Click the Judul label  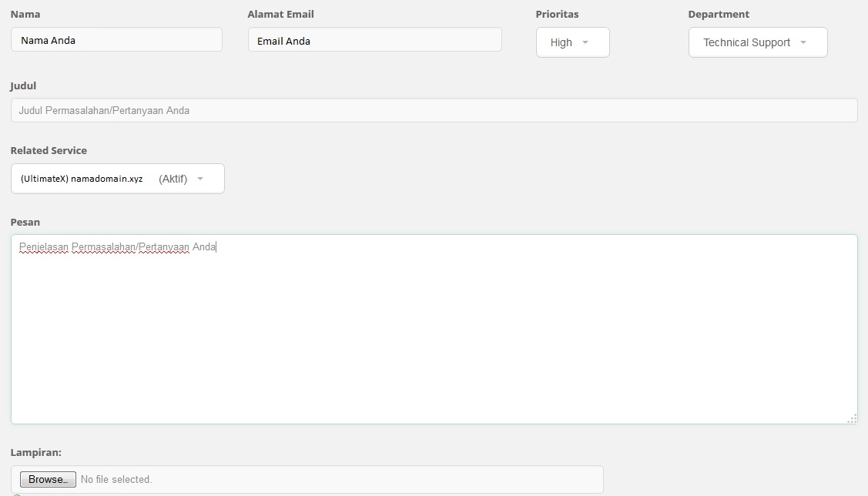(x=23, y=85)
